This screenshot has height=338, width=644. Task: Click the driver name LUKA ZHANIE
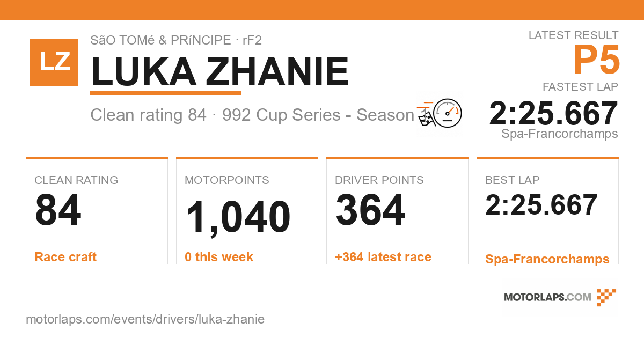(220, 72)
